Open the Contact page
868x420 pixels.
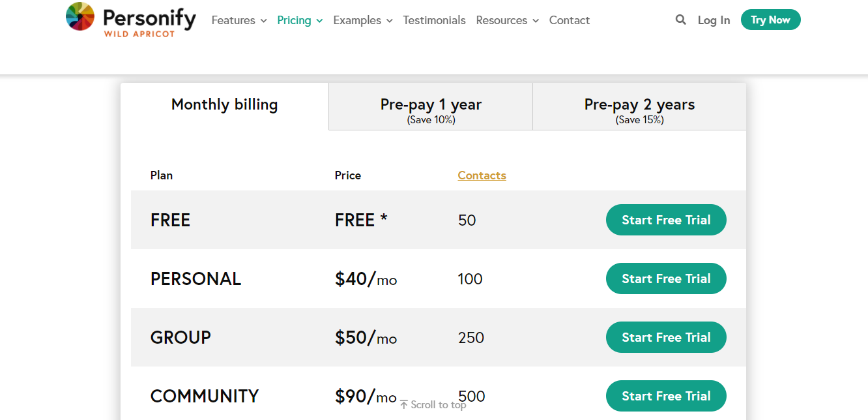(569, 20)
